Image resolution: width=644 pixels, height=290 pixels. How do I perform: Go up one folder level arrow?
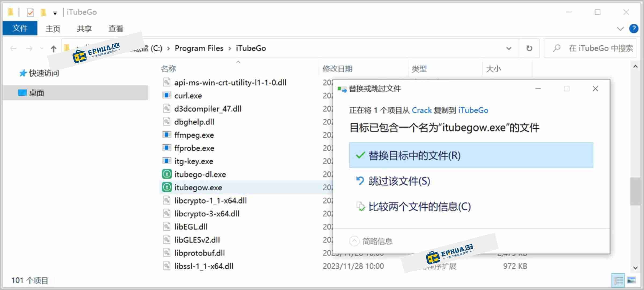[53, 49]
